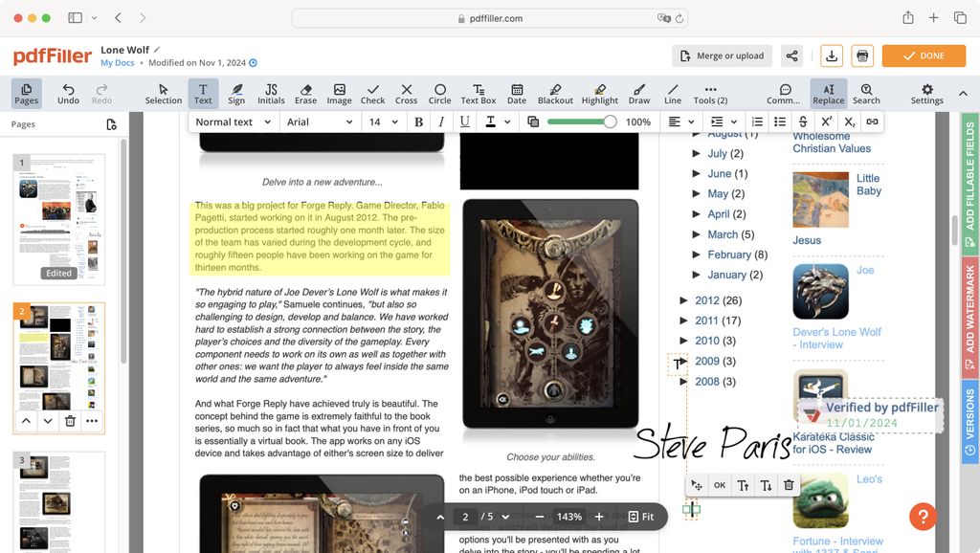Activate the Erase tool
Viewport: 980px width, 553px height.
305,94
